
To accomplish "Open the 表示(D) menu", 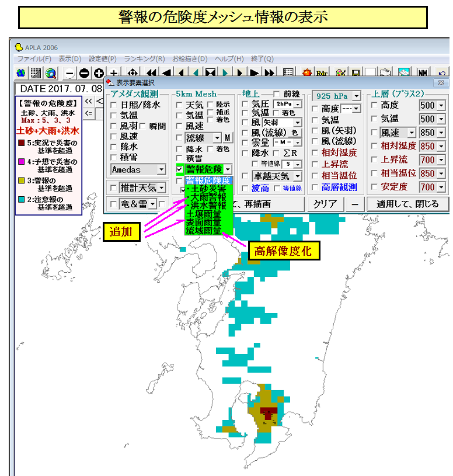I will tap(70, 58).
